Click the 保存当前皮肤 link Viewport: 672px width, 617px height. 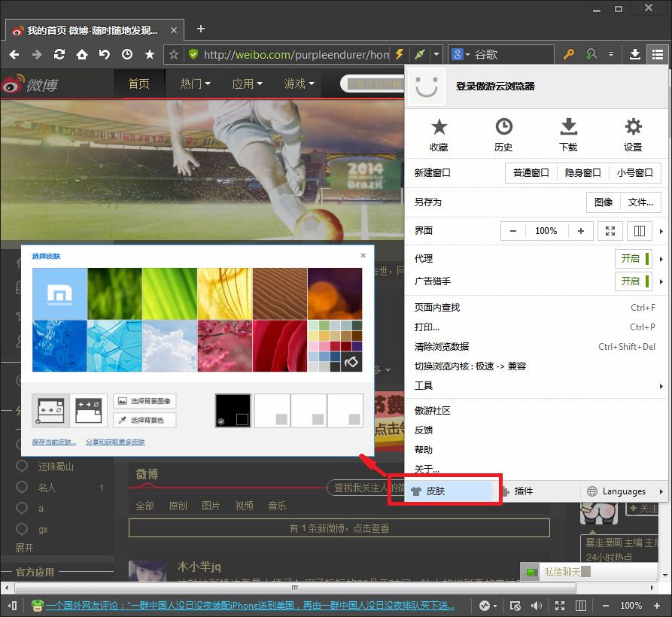(53, 442)
